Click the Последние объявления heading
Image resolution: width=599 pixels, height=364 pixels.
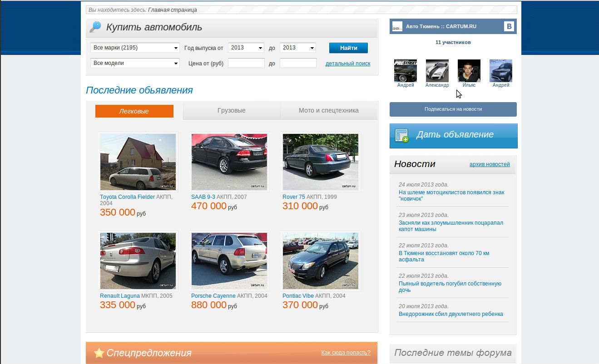(139, 90)
